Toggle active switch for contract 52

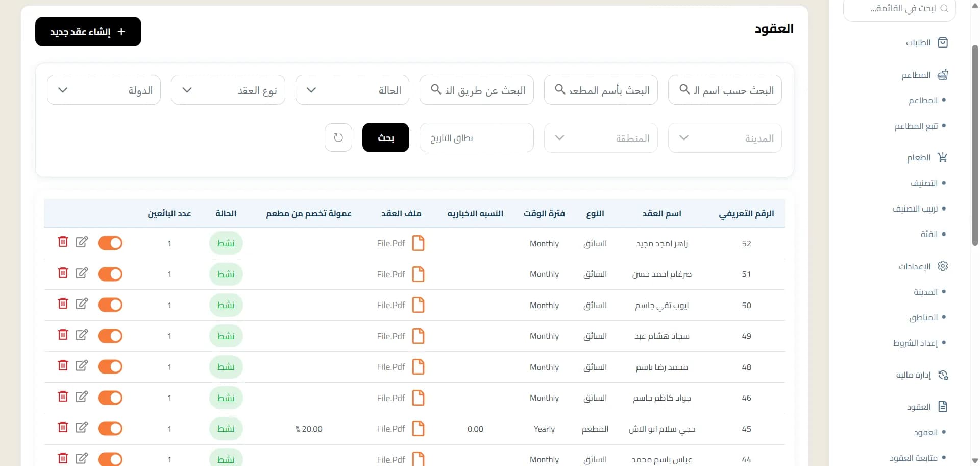(110, 243)
